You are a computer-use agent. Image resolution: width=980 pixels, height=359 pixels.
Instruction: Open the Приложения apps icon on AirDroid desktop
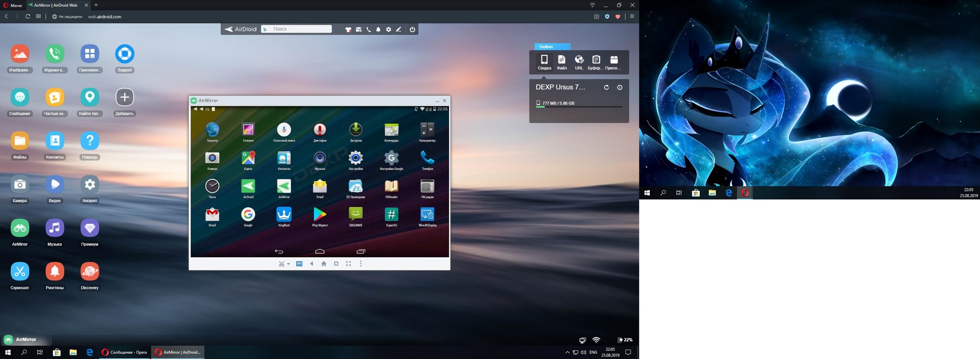click(x=89, y=54)
